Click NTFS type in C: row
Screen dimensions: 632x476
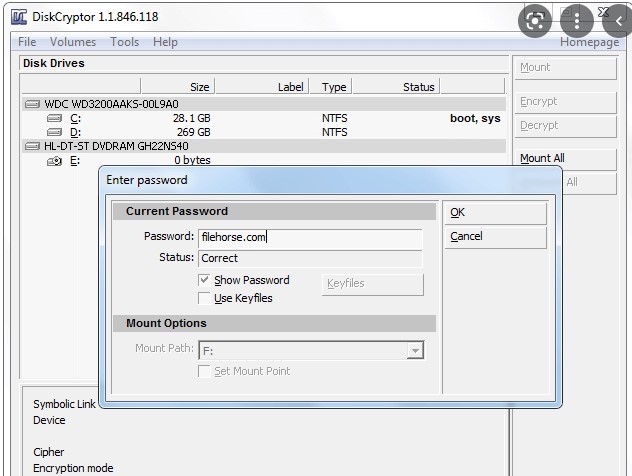click(335, 118)
